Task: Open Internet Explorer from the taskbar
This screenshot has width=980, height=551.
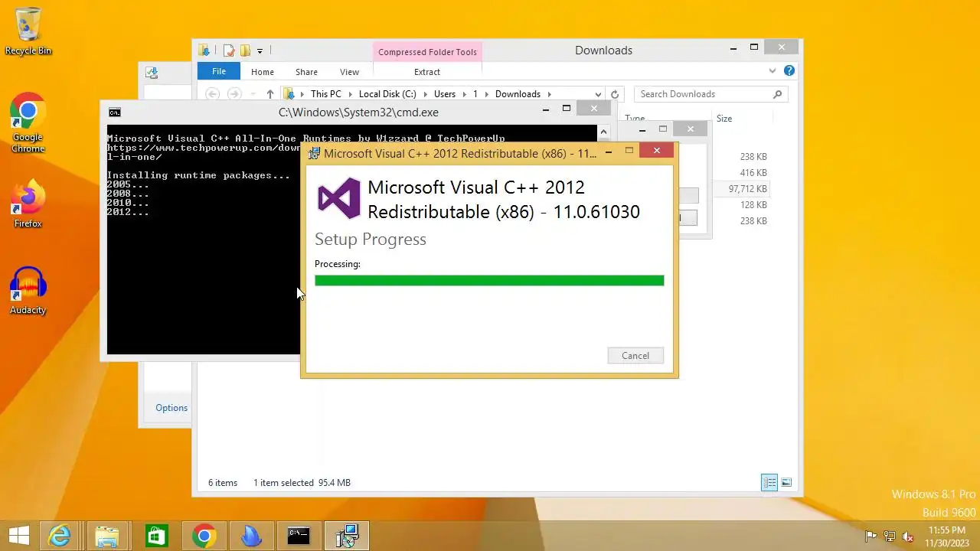Action: click(60, 536)
